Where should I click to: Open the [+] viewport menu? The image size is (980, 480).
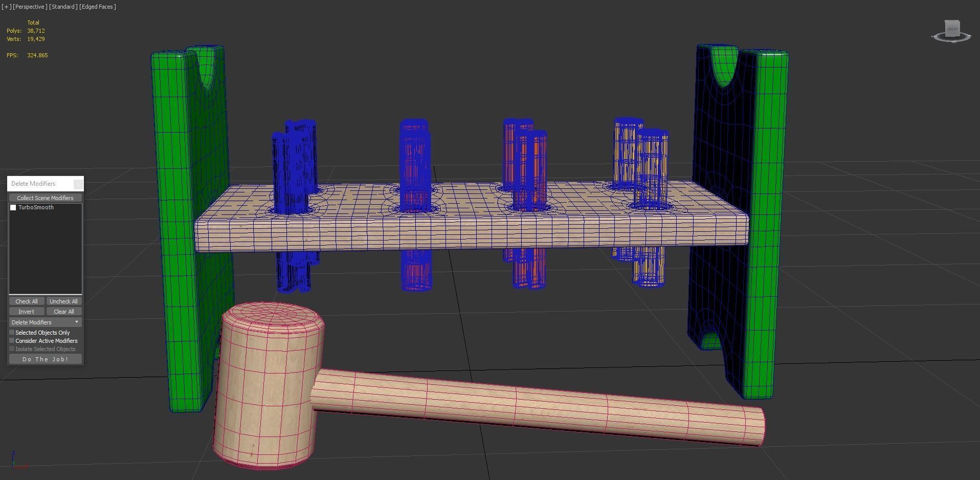6,7
